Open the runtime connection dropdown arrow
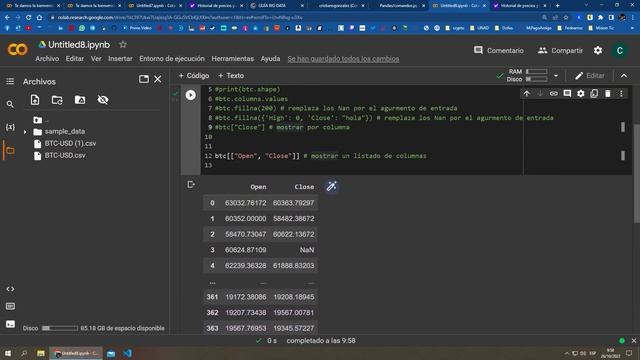This screenshot has height=360, width=640. click(556, 76)
